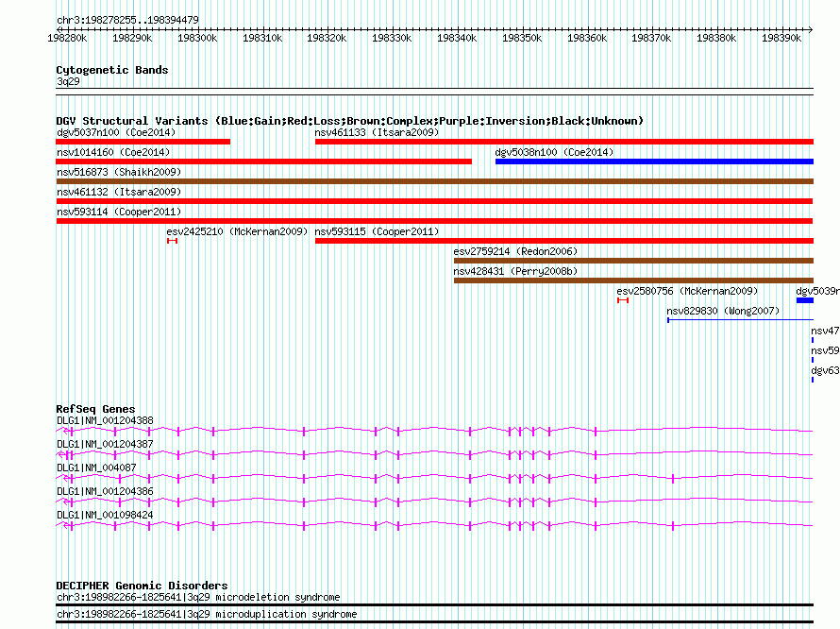The height and width of the screenshot is (629, 840).
Task: Select the 3q29 cytogenetic band label
Action: tap(68, 81)
